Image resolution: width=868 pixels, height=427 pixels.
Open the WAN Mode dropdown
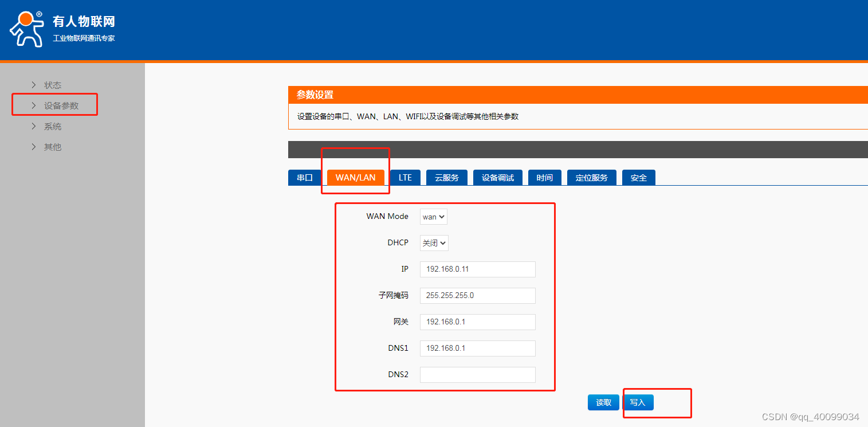[434, 217]
